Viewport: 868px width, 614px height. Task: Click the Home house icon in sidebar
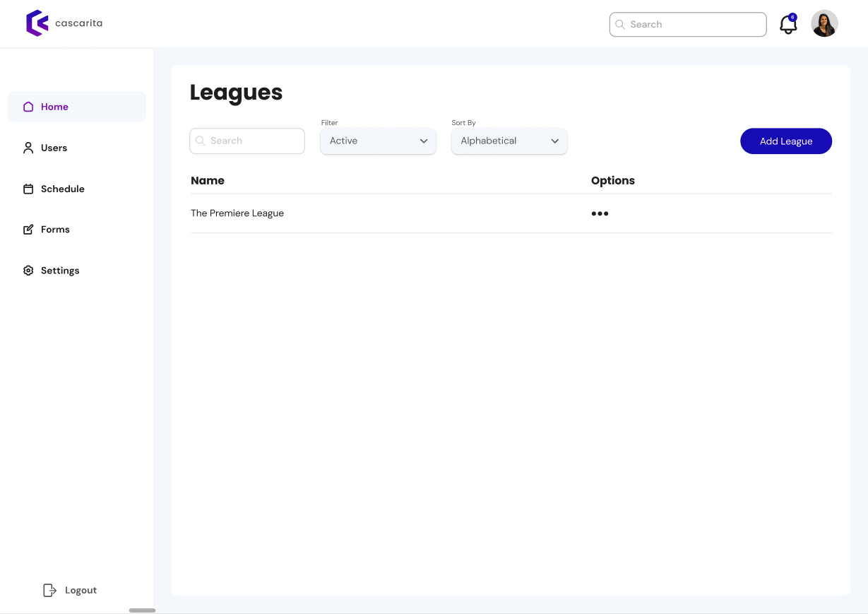click(28, 107)
